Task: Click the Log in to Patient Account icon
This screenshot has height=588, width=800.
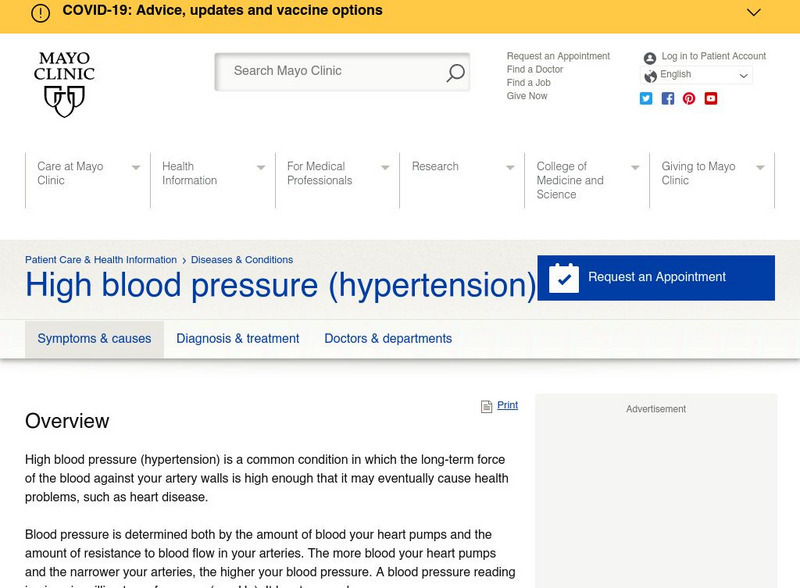Action: (650, 57)
